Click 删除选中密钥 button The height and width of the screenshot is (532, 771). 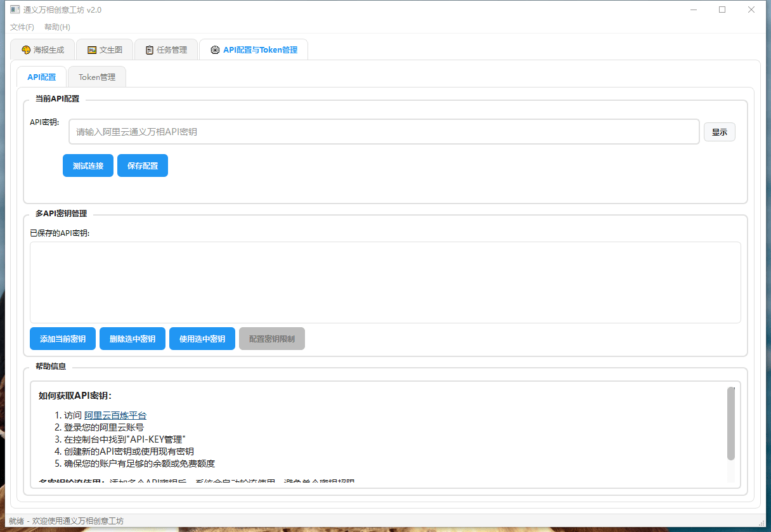[133, 339]
